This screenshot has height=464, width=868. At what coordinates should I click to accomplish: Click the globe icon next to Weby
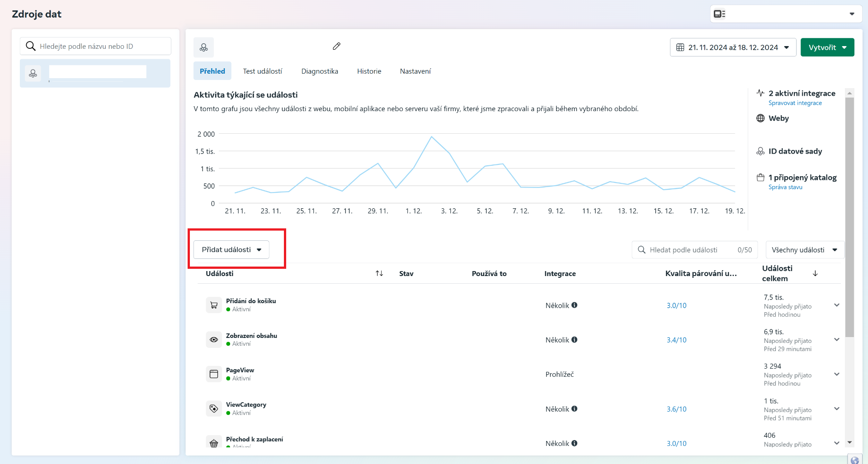(x=760, y=118)
